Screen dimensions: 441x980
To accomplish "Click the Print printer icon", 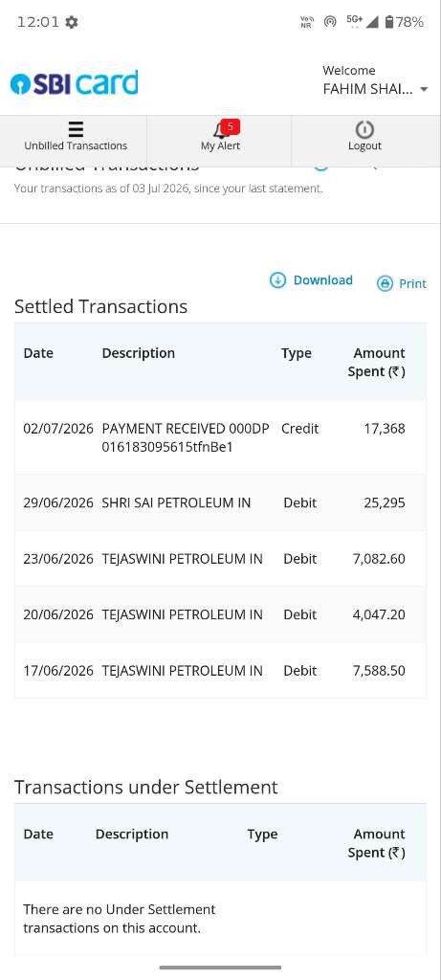I will coord(385,283).
